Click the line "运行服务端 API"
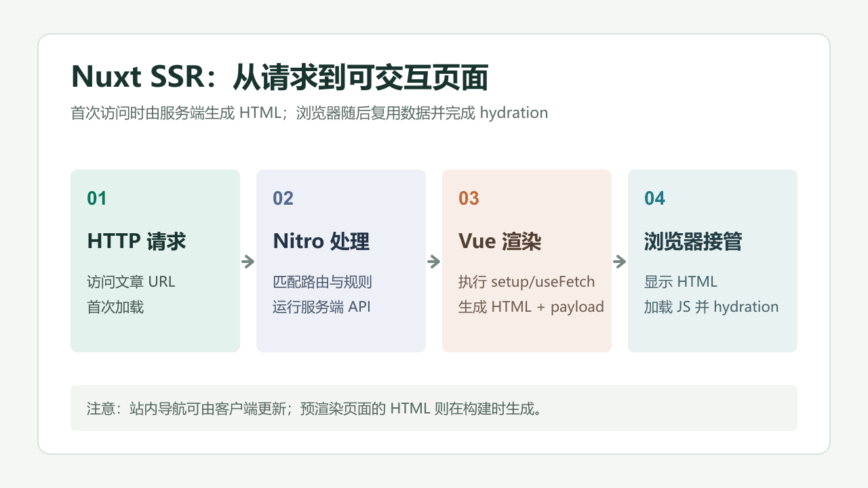This screenshot has width=868, height=488. (x=321, y=306)
